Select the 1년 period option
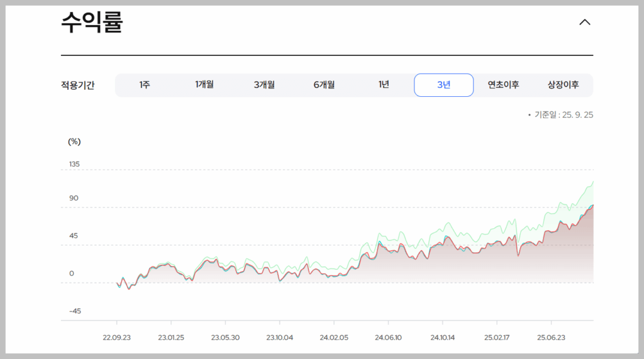Viewport: 644px width, 359px height. click(x=384, y=85)
